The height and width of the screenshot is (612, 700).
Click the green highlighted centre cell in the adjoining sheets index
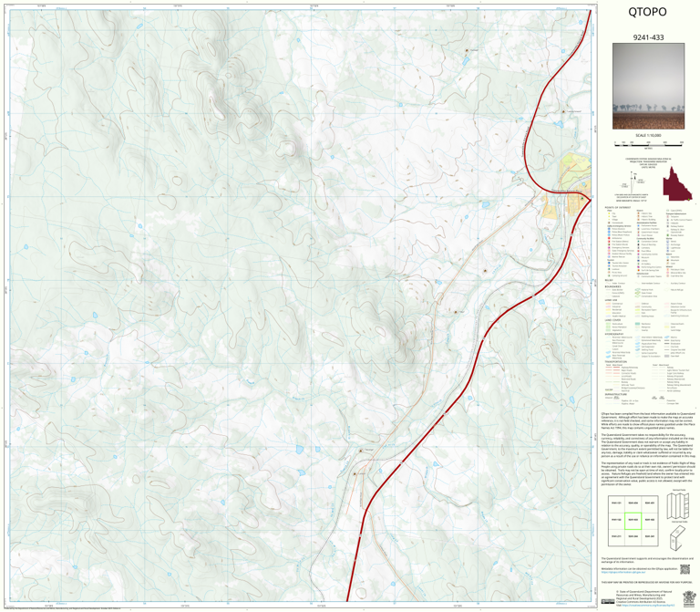click(x=633, y=521)
